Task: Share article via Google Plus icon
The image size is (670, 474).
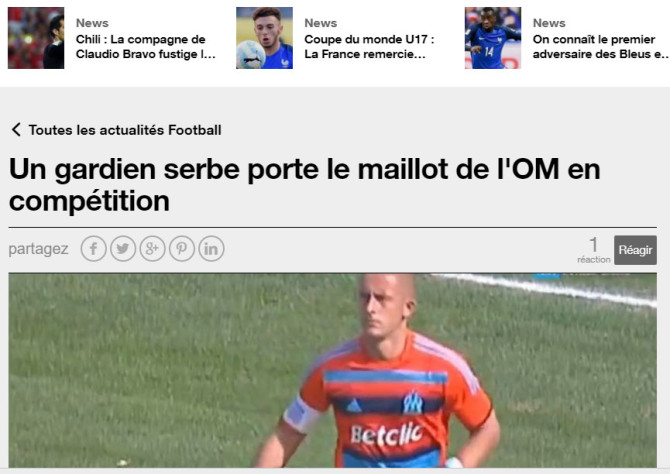Action: 153,249
